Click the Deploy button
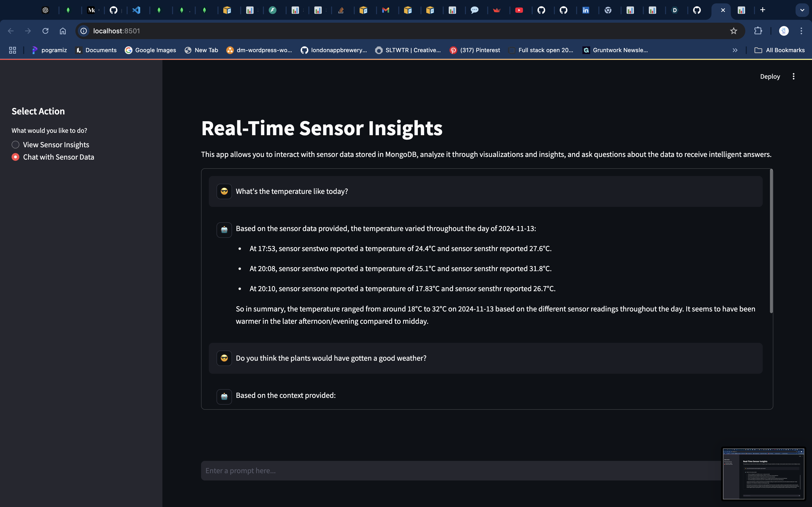Screen dimensions: 812x507 pos(770,77)
